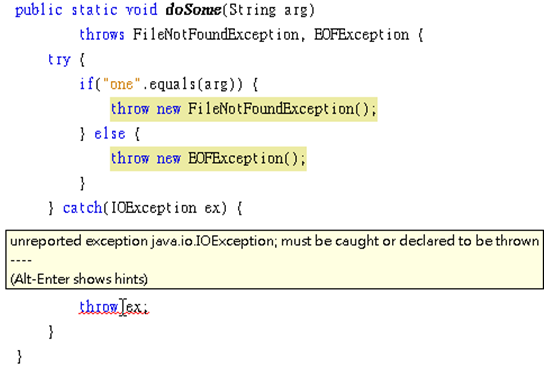
Task: Click the 'public' keyword in method signature
Action: click(x=39, y=10)
